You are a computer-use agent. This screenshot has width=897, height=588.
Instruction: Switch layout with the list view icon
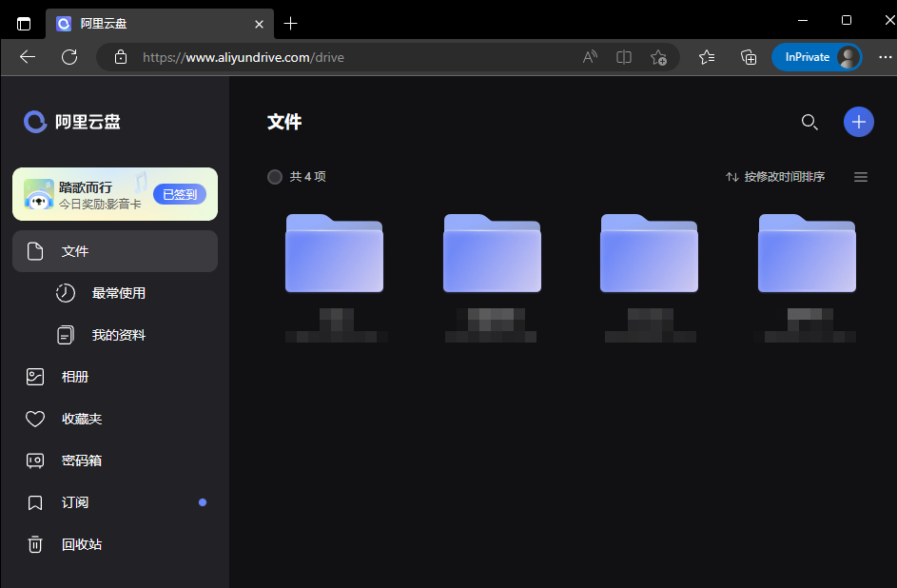click(861, 177)
